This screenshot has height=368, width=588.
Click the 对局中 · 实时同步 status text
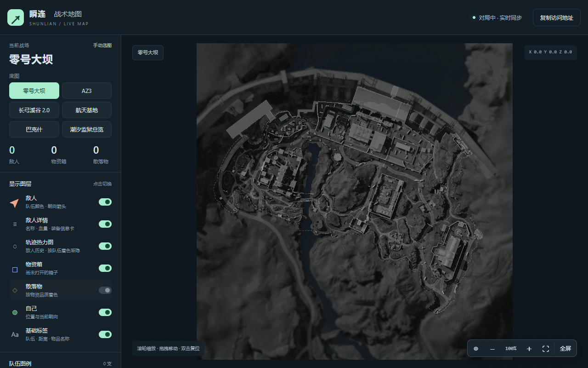[500, 17]
